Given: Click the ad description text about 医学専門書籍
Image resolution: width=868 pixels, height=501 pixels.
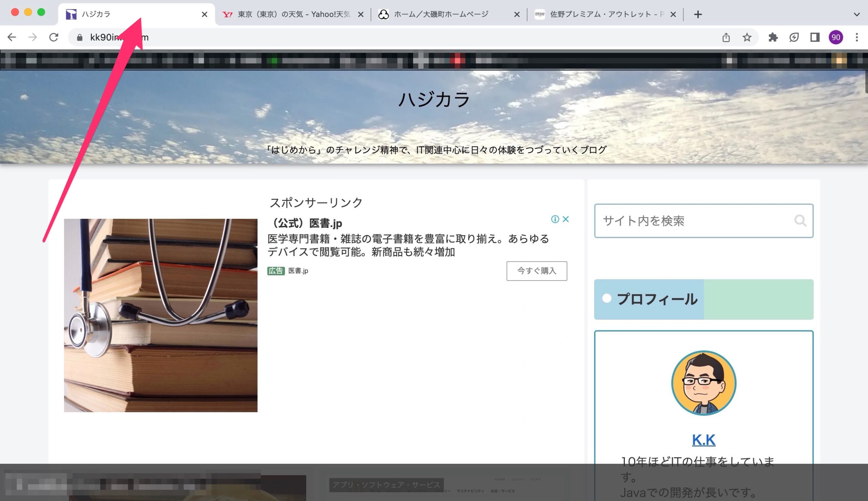Looking at the screenshot, I should point(408,245).
